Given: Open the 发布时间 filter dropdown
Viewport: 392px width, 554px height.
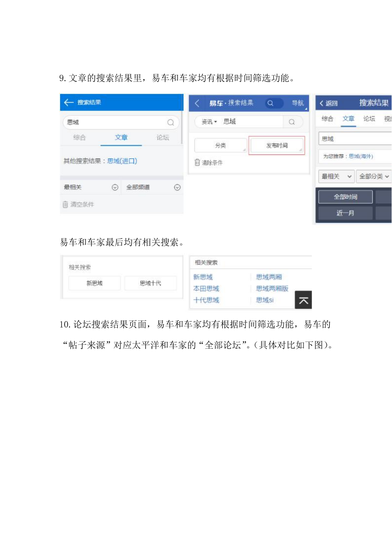Looking at the screenshot, I should point(277,146).
